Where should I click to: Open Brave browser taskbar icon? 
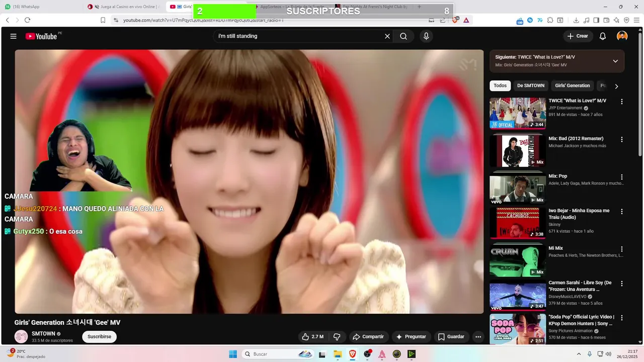(352, 354)
